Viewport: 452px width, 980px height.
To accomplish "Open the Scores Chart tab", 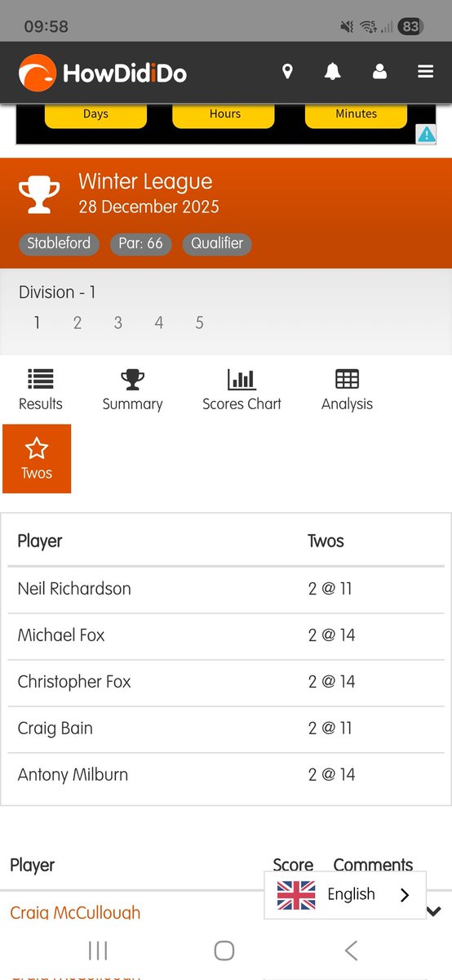I will (242, 390).
